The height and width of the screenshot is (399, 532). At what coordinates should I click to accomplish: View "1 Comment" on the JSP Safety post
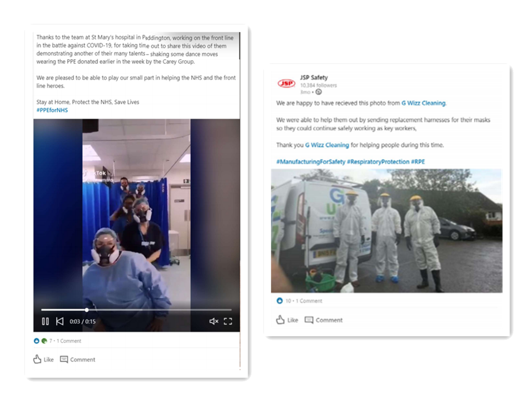tap(309, 301)
